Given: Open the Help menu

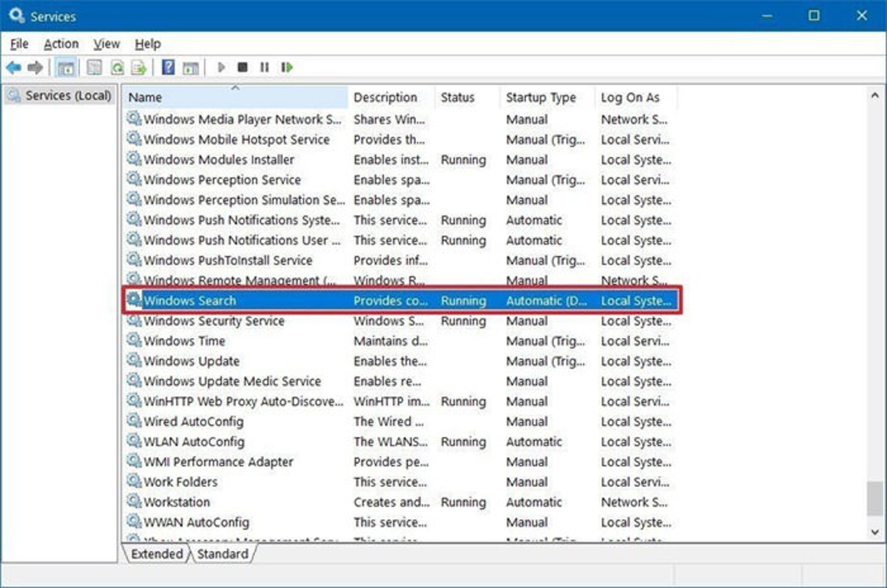Looking at the screenshot, I should [x=148, y=44].
